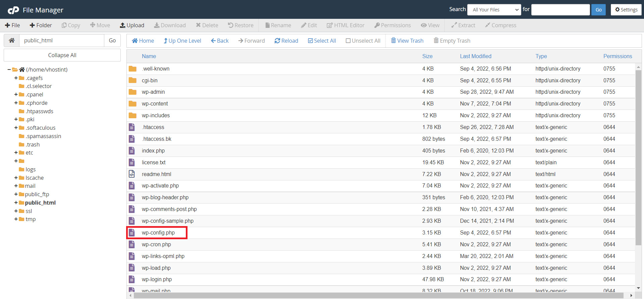Image resolution: width=644 pixels, height=299 pixels.
Task: Sort files by Size column
Action: coord(427,56)
